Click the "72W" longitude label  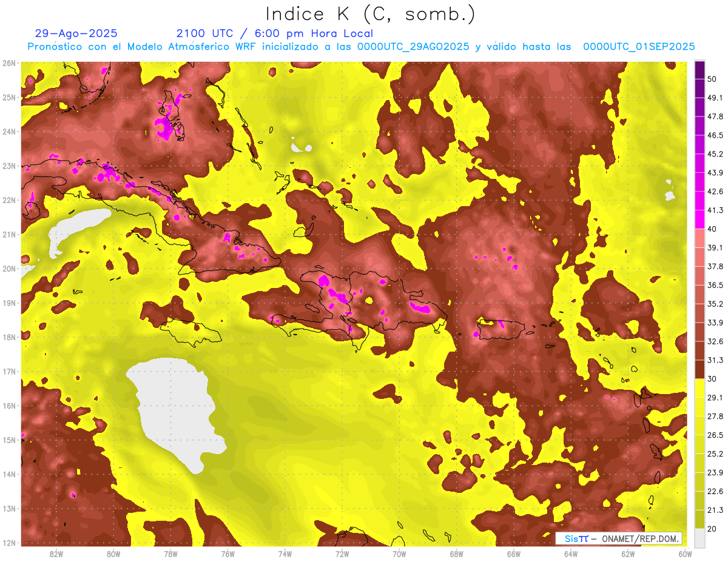[x=342, y=554]
